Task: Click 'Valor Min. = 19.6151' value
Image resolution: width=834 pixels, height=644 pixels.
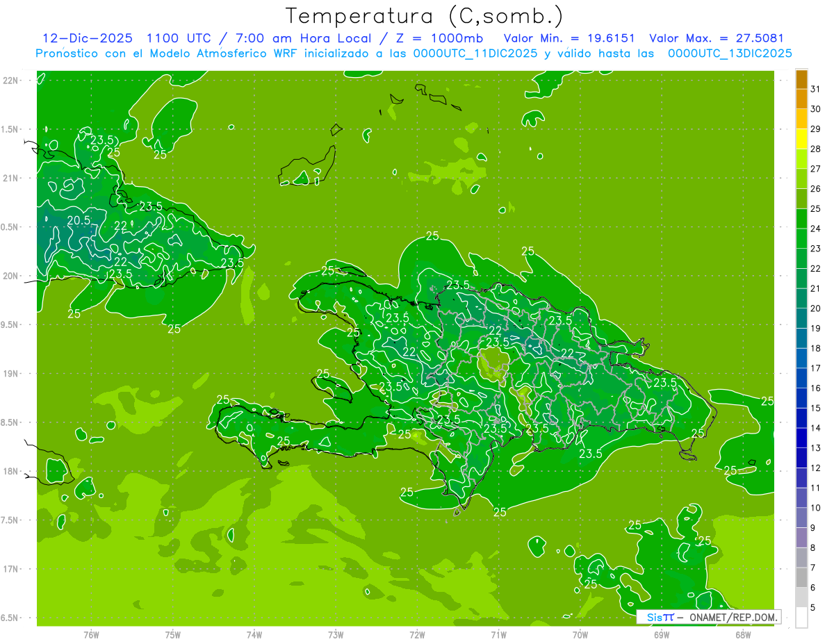Action: tap(570, 38)
